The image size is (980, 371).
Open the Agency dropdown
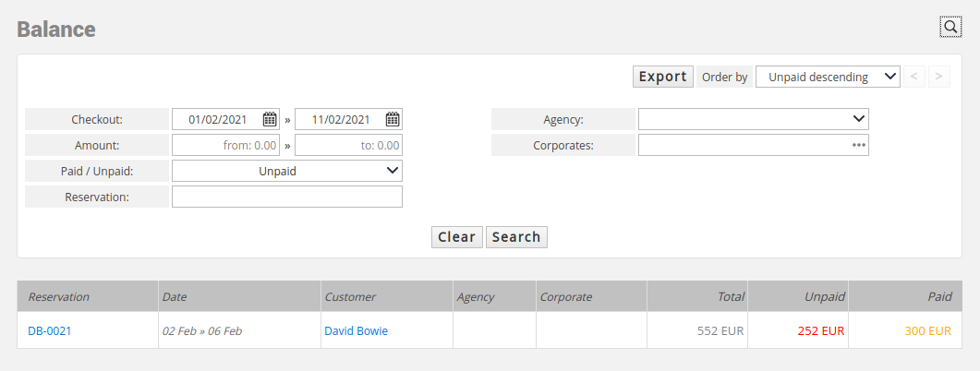(x=753, y=119)
